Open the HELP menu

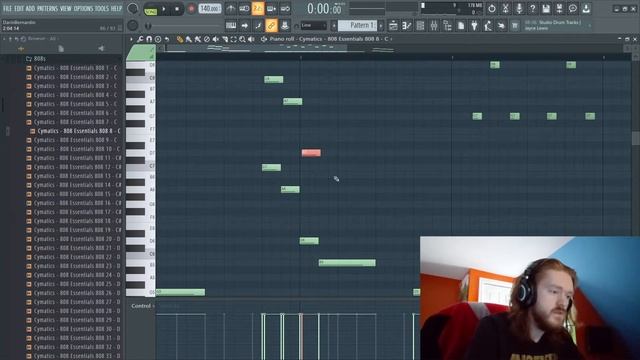click(x=117, y=8)
